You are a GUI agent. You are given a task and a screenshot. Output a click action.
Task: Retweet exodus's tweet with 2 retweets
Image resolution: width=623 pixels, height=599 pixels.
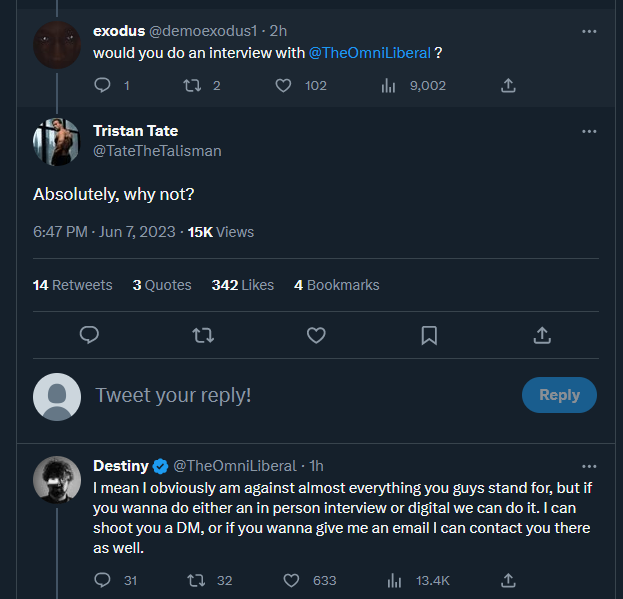(192, 85)
